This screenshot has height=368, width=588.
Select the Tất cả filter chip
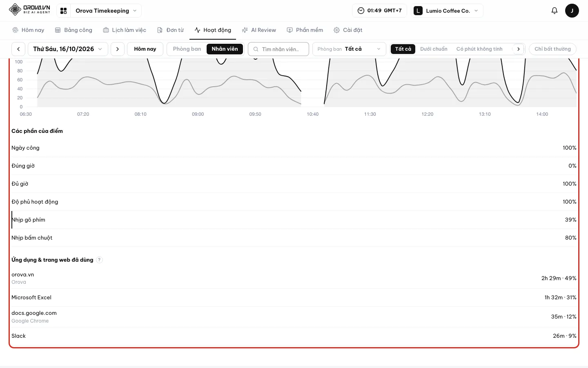[403, 49]
